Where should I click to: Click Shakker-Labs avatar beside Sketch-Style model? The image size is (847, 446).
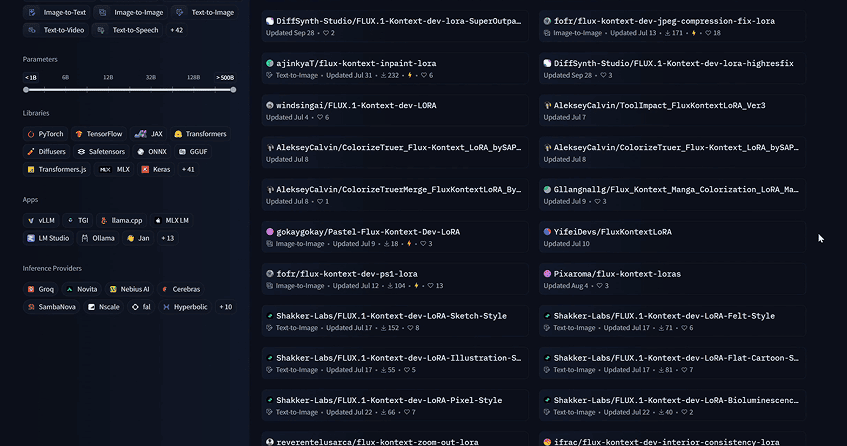click(270, 316)
